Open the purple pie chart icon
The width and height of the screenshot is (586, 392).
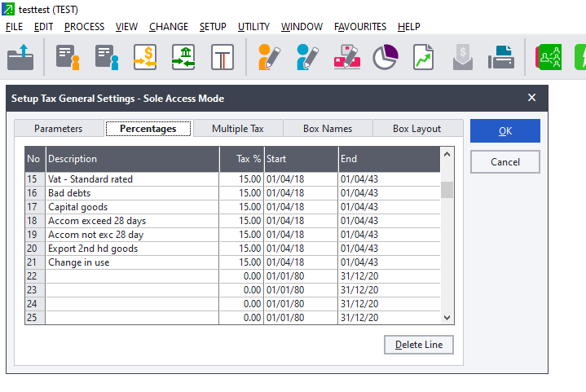(385, 57)
